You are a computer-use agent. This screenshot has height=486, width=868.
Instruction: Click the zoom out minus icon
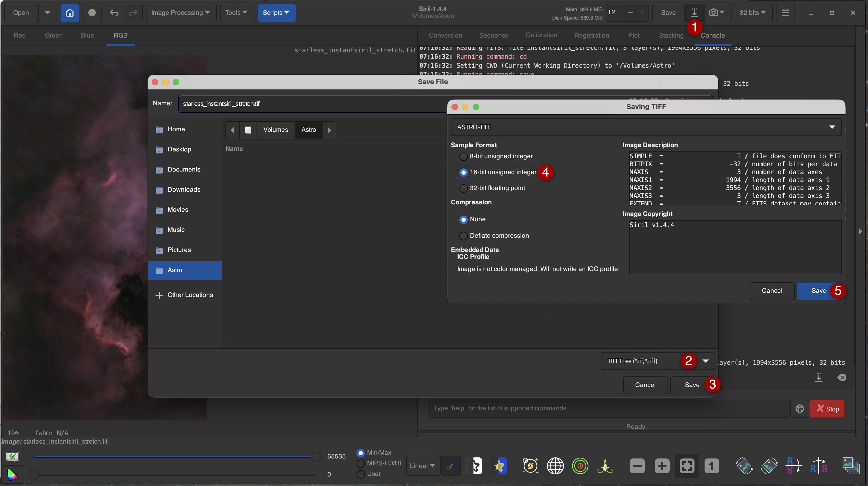click(x=637, y=466)
